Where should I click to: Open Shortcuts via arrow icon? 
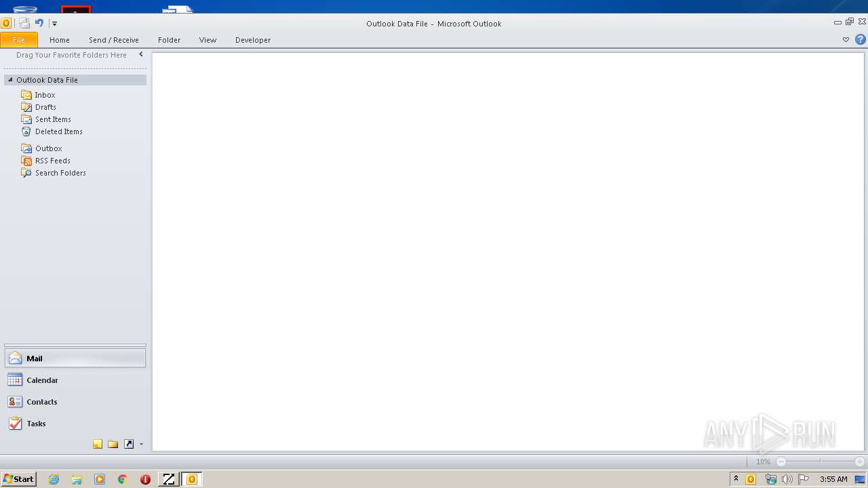click(129, 444)
